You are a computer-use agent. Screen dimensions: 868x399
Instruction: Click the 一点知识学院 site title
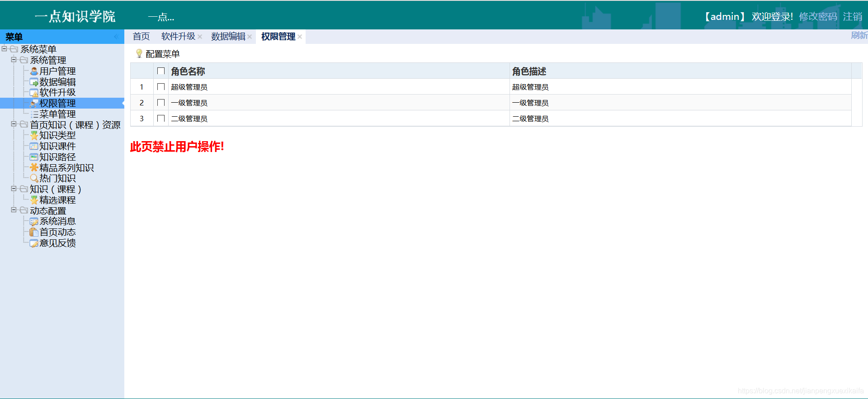[75, 17]
